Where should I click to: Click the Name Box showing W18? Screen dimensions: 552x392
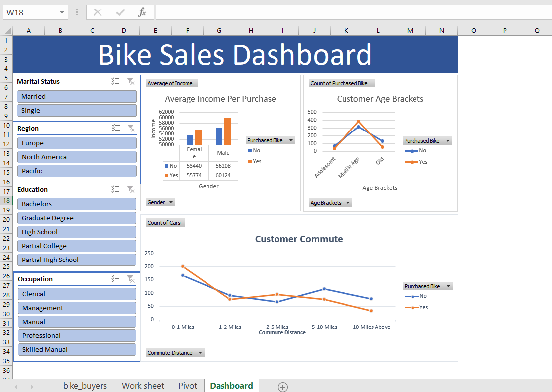pos(30,12)
